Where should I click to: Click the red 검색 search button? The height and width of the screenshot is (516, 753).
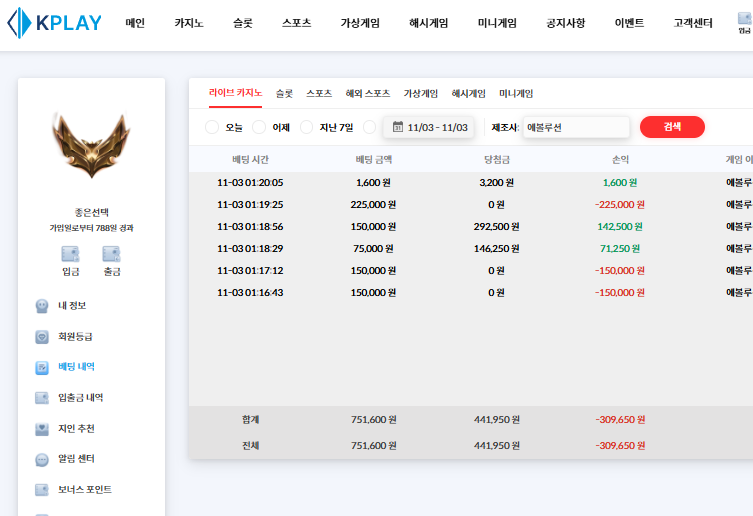(x=672, y=127)
